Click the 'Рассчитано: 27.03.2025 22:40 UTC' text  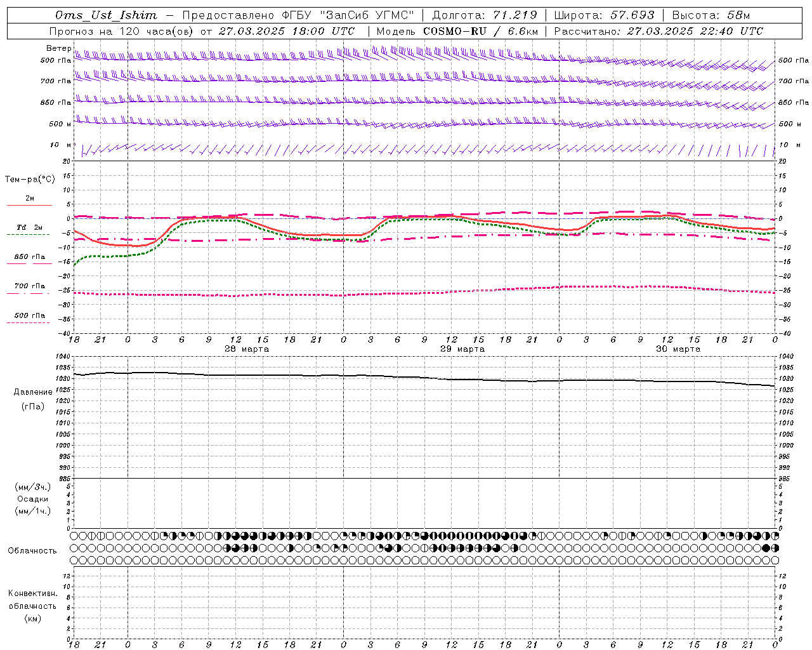point(658,31)
